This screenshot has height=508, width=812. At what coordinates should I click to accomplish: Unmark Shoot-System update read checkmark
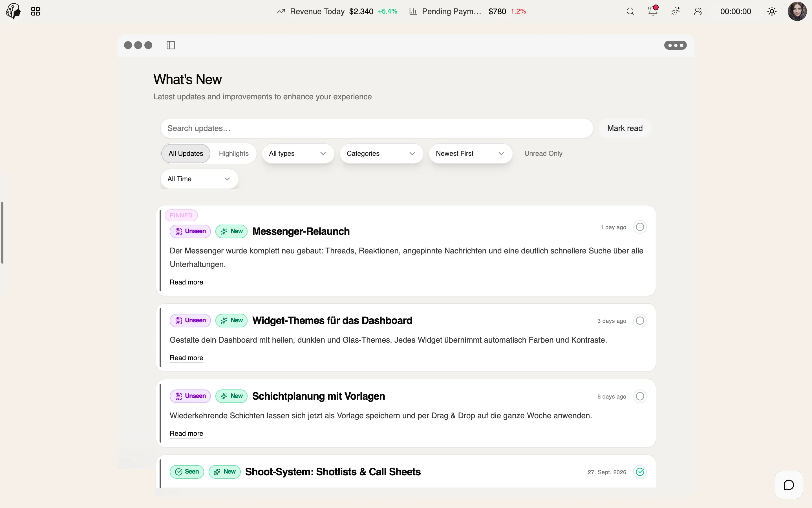(640, 472)
